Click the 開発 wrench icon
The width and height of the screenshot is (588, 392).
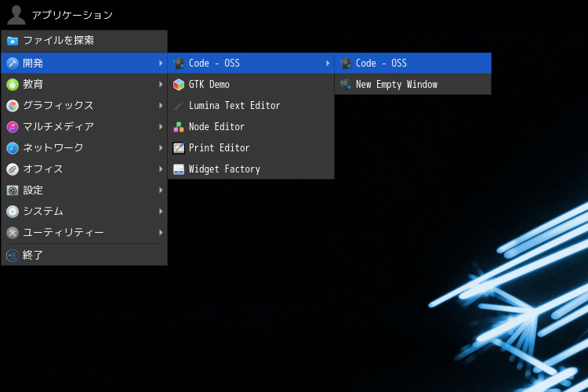tap(13, 64)
